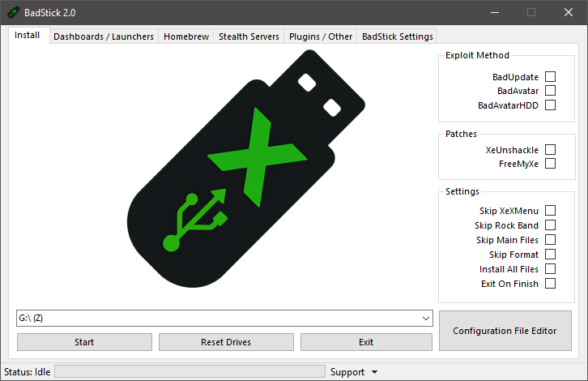Select the Stealth Servers tab
Image resolution: width=588 pixels, height=381 pixels.
coord(249,36)
